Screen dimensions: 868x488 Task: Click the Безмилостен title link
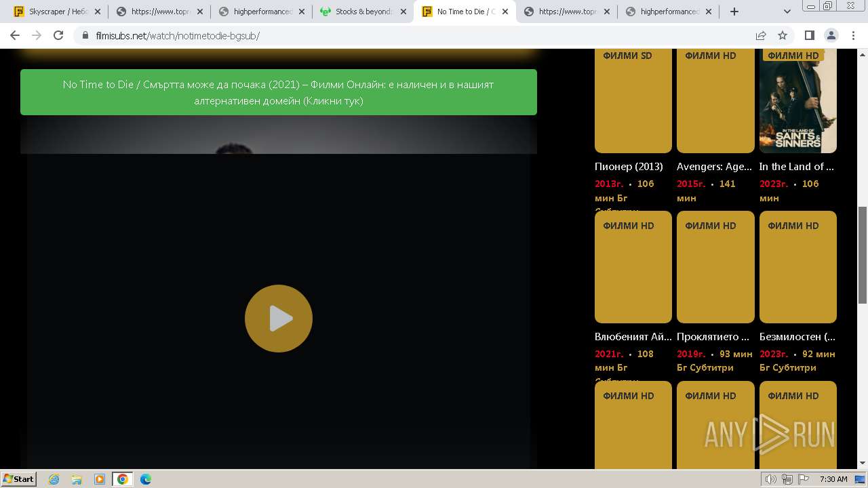[x=797, y=337]
